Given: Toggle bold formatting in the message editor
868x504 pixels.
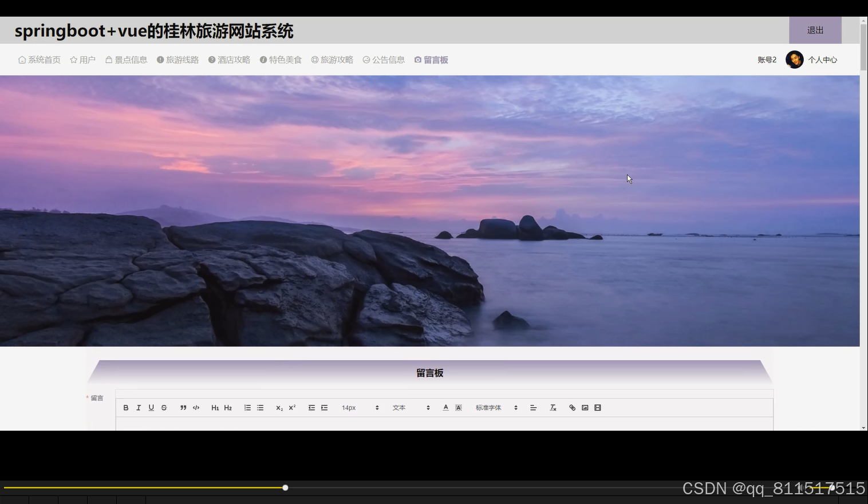Looking at the screenshot, I should 126,407.
